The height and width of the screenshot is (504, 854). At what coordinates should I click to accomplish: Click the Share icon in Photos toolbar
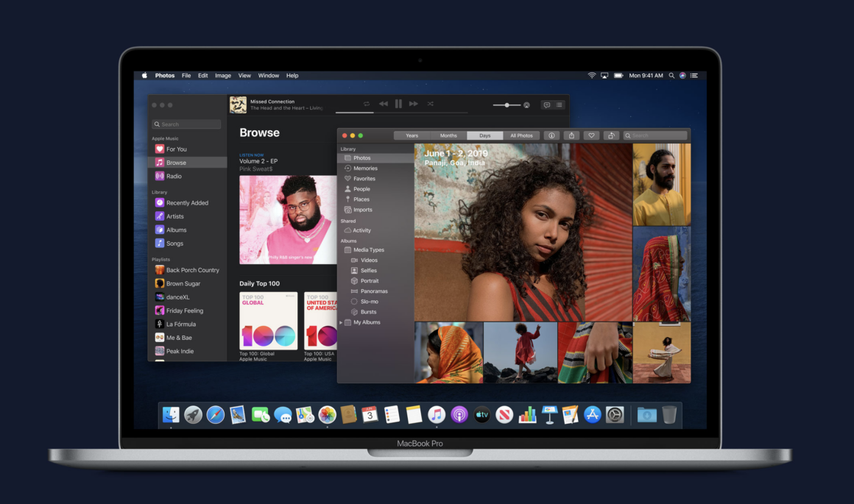pos(571,135)
